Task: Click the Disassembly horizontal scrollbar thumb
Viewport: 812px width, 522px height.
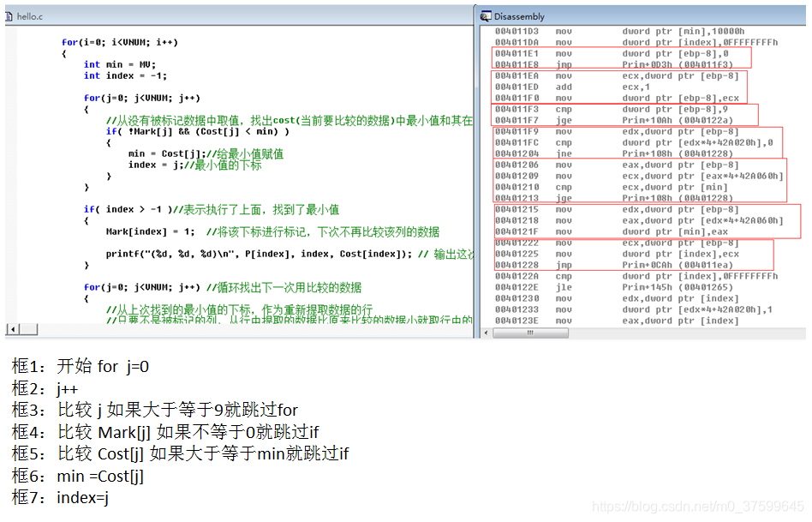Action: (x=530, y=333)
